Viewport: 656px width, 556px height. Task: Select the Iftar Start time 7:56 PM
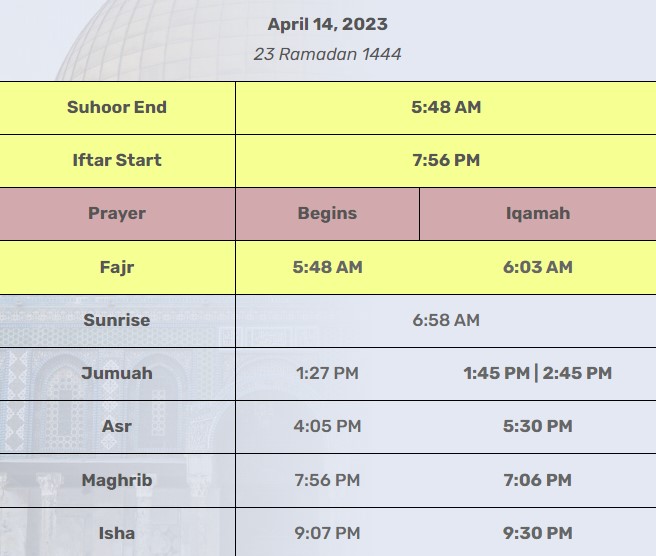pyautogui.click(x=446, y=160)
